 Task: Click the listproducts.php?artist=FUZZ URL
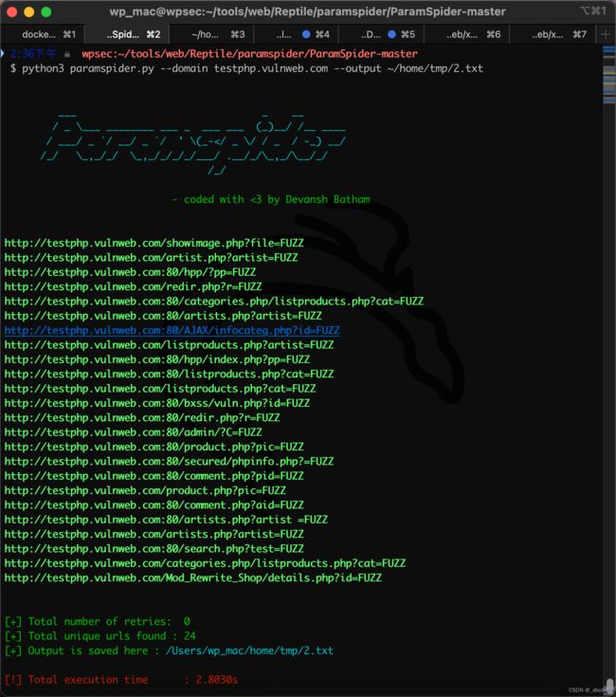(169, 345)
